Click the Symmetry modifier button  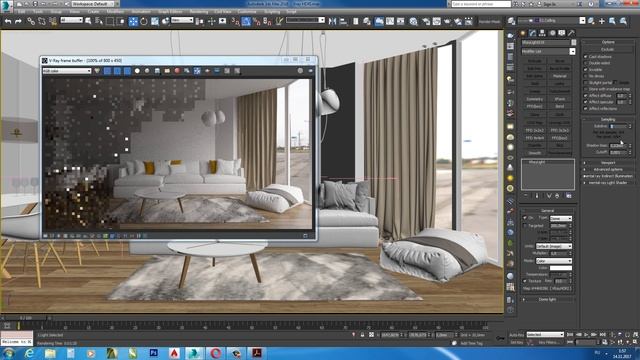[534, 99]
